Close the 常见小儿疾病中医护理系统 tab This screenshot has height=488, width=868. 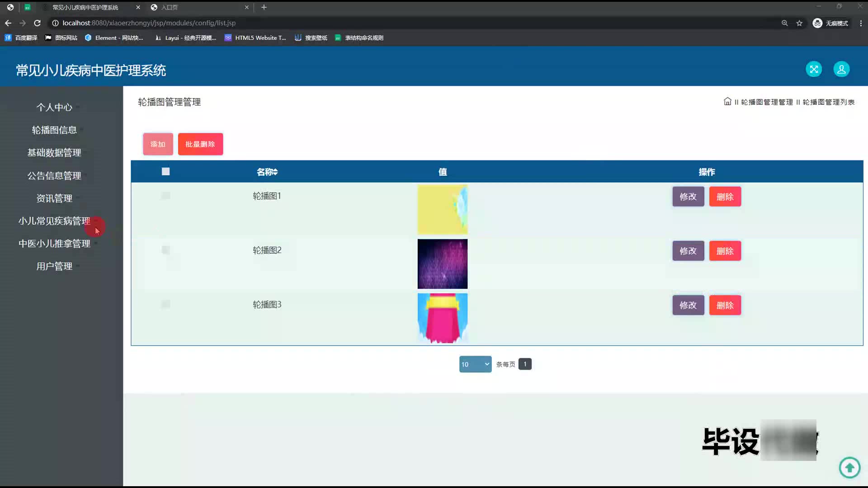coord(138,7)
